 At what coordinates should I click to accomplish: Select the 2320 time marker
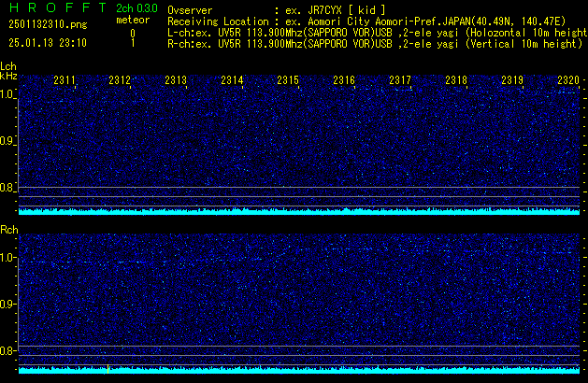568,80
